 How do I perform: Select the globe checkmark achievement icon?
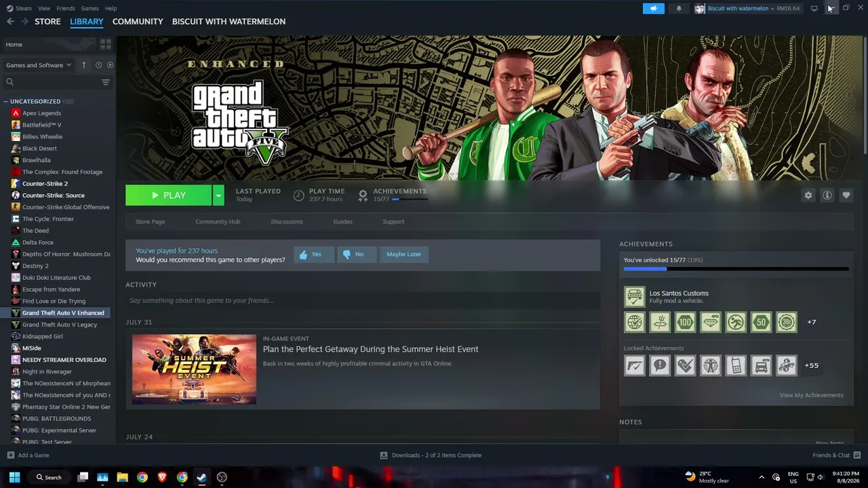(x=635, y=322)
